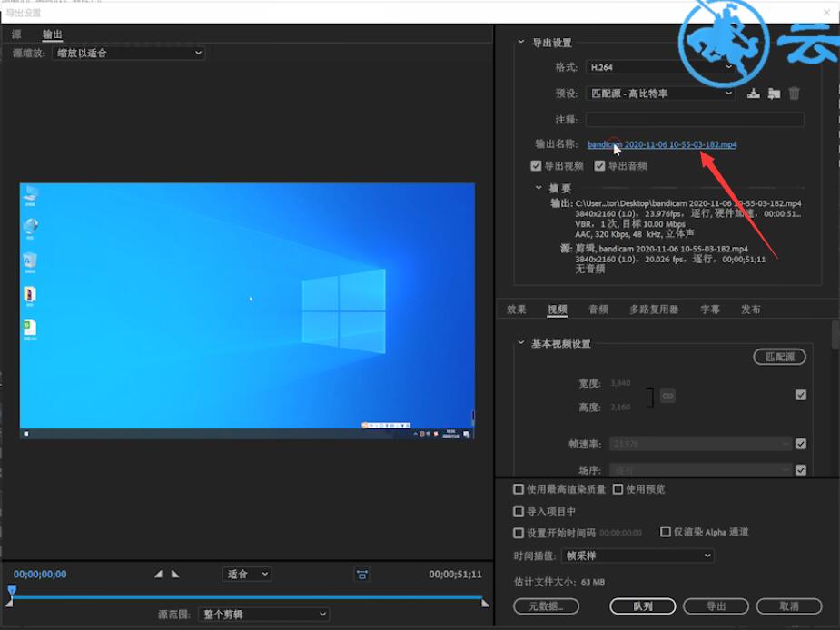
Task: Click the video settings panel scrollbar
Action: pos(835,335)
